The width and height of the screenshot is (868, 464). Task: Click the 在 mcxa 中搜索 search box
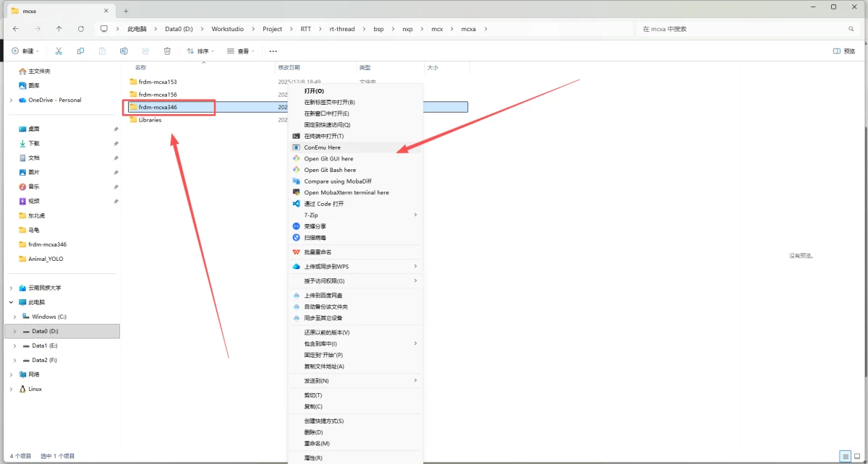pos(748,29)
